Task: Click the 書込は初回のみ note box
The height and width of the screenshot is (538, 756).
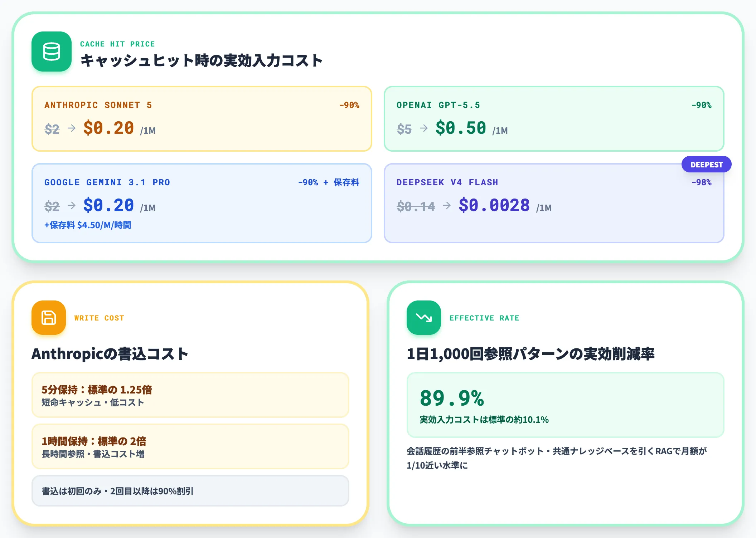Action: point(190,491)
